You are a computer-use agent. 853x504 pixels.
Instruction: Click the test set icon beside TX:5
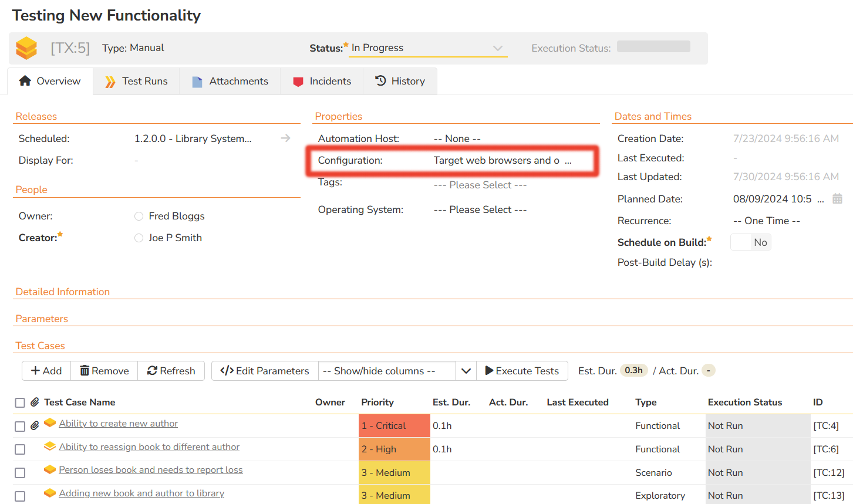[26, 48]
